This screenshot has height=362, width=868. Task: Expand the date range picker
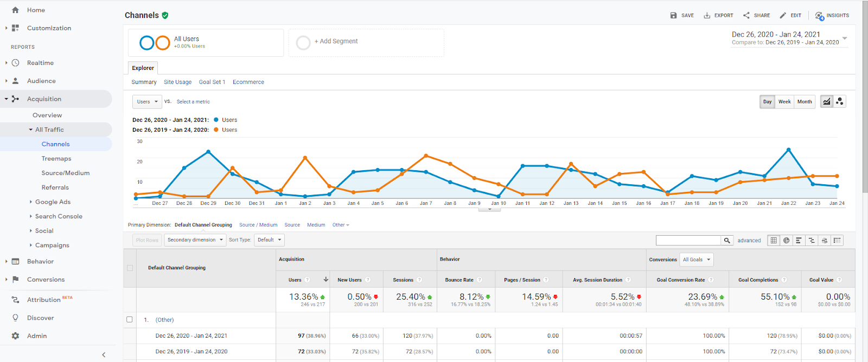(844, 38)
